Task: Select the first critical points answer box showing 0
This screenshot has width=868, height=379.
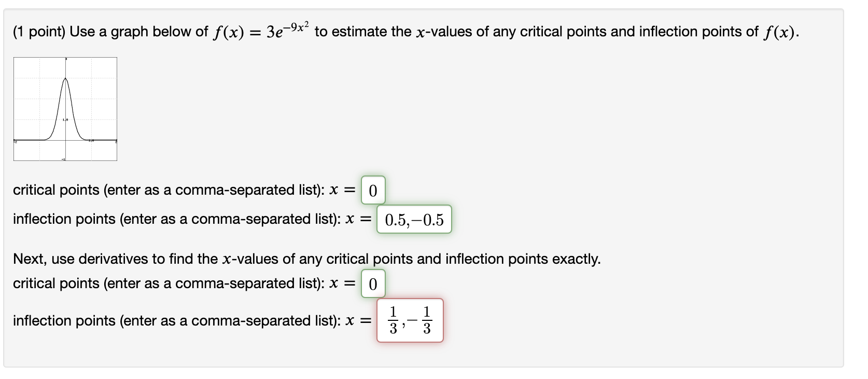Action: point(373,191)
